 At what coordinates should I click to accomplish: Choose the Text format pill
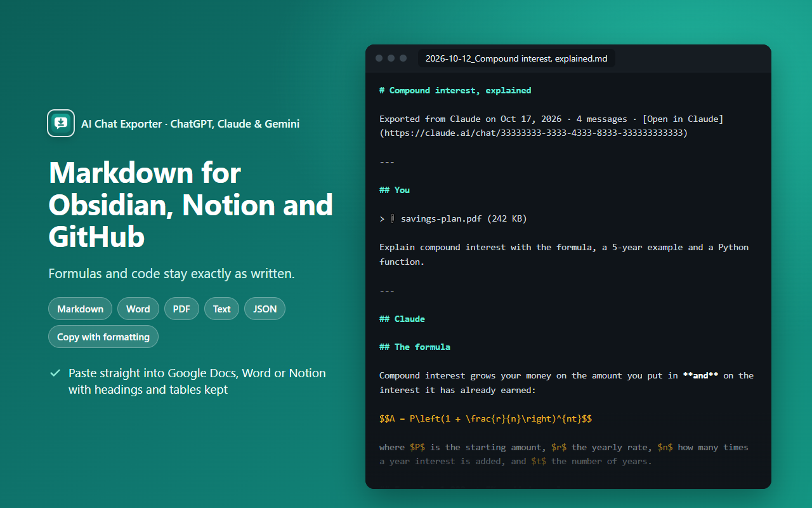(222, 309)
